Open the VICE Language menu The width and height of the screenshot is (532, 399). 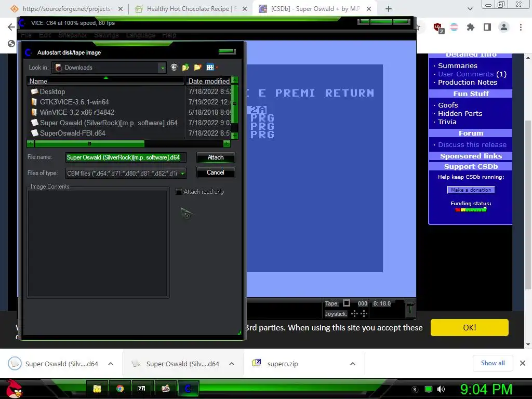140,35
